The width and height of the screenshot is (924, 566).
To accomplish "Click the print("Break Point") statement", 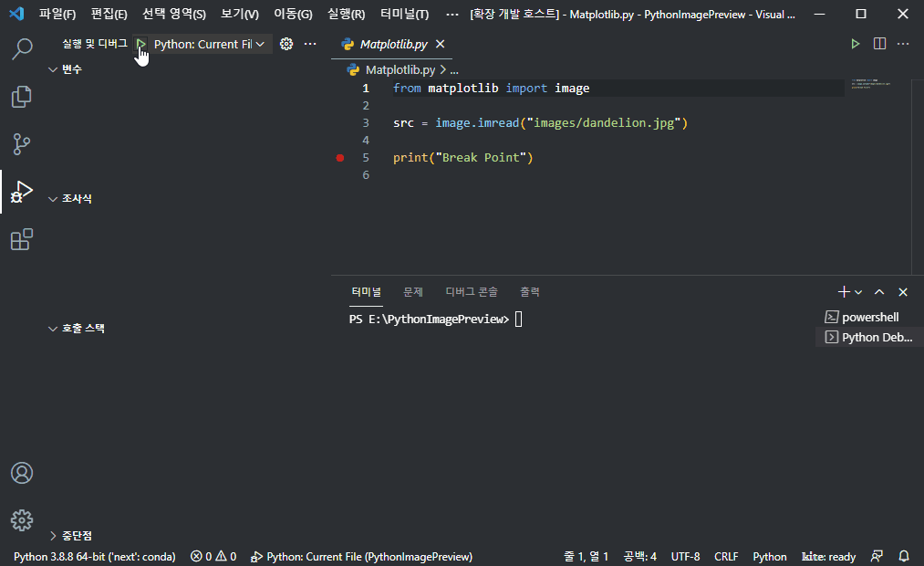I will 462,157.
